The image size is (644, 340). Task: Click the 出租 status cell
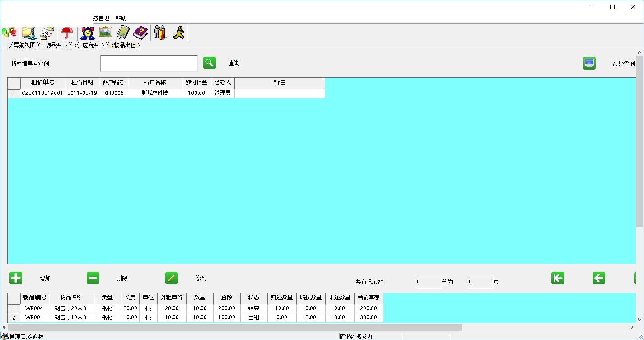(x=254, y=317)
